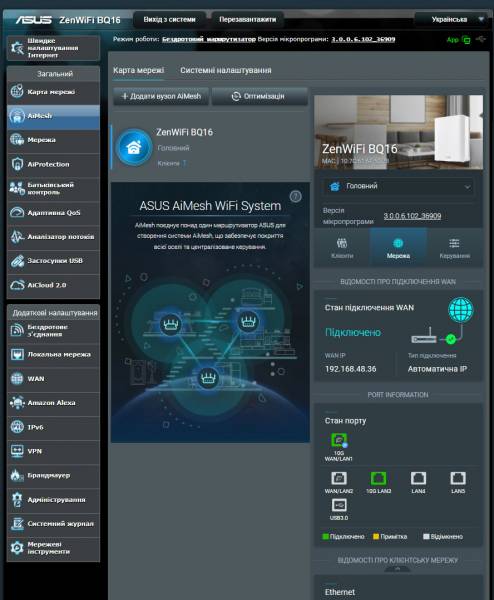Viewport: 494px width, 600px height.
Task: Open AiCloud 2.0 cloud icon
Action: [x=17, y=285]
